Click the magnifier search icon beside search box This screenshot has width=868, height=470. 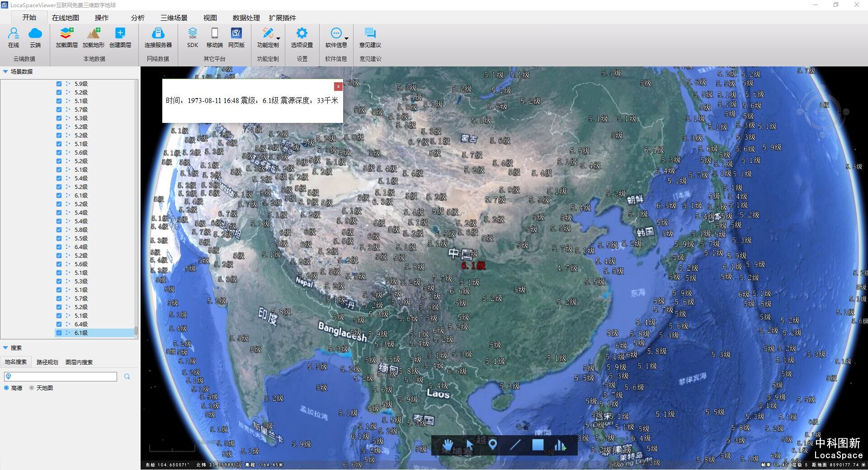coord(127,376)
